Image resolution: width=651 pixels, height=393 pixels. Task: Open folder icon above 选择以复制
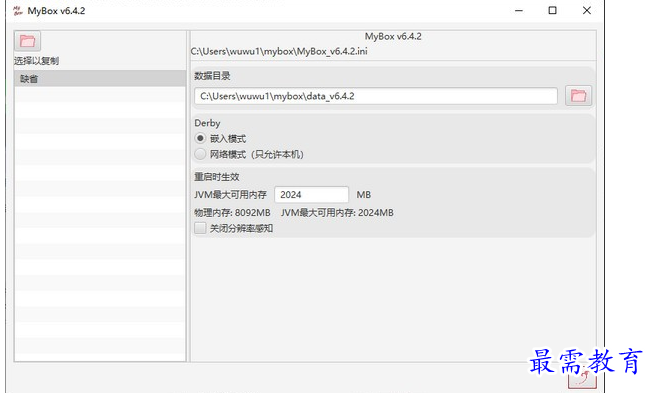[x=27, y=41]
